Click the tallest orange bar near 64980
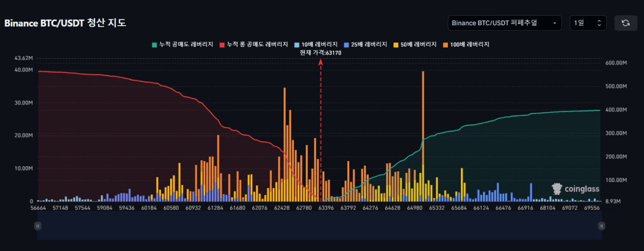Viewport: 644px width, 251px height. [x=423, y=136]
